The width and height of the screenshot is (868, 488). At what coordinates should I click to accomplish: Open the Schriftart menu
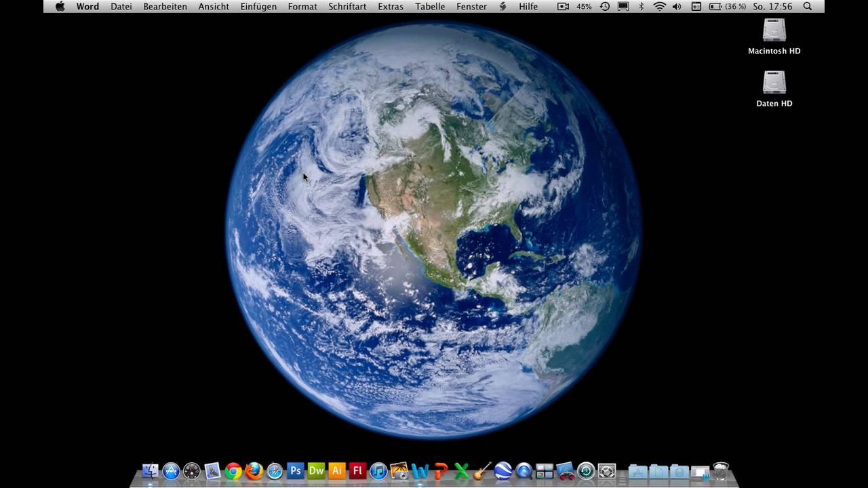347,6
